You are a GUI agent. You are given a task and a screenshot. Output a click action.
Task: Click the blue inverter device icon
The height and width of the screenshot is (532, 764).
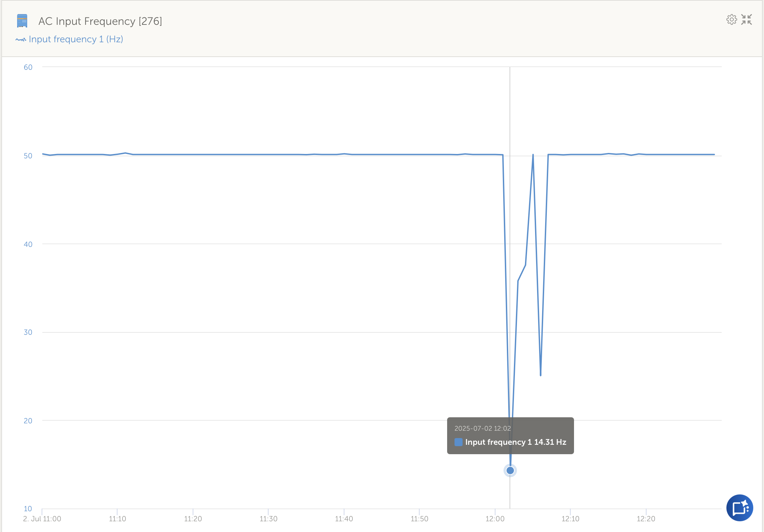[x=22, y=21]
